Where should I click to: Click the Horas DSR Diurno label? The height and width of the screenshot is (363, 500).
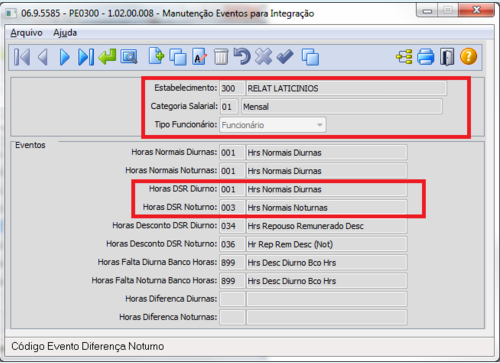(183, 189)
